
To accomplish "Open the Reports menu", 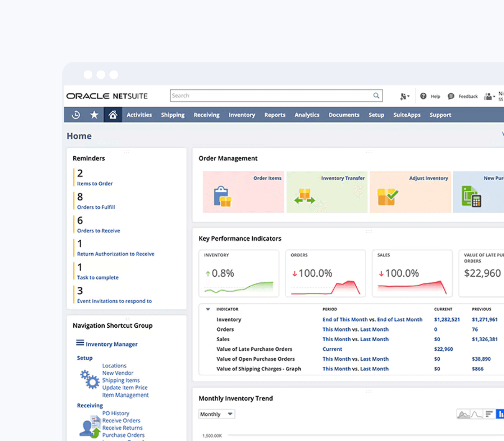I will [275, 115].
